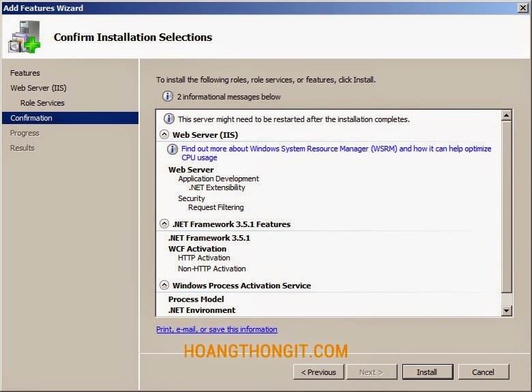This screenshot has width=532, height=392.
Task: Select the Progress step in sidebar
Action: click(x=25, y=133)
